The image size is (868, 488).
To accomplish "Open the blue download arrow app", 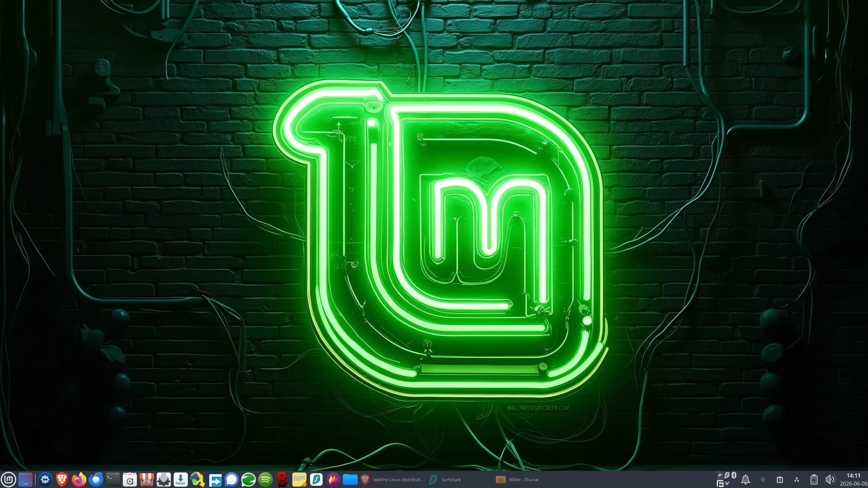I will click(x=180, y=479).
